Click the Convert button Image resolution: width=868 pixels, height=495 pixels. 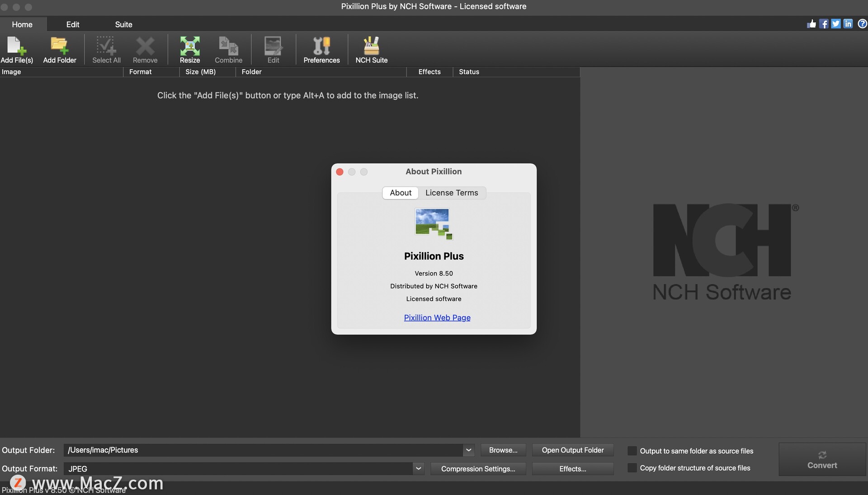click(822, 459)
